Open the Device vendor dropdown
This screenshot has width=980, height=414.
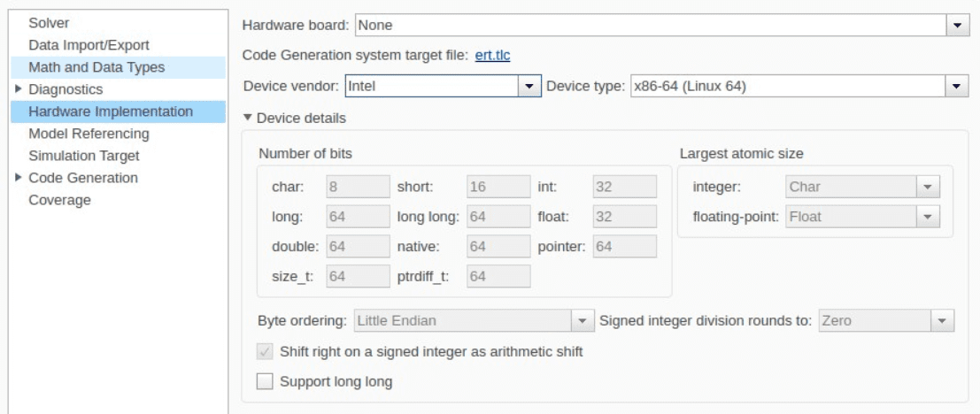click(529, 87)
